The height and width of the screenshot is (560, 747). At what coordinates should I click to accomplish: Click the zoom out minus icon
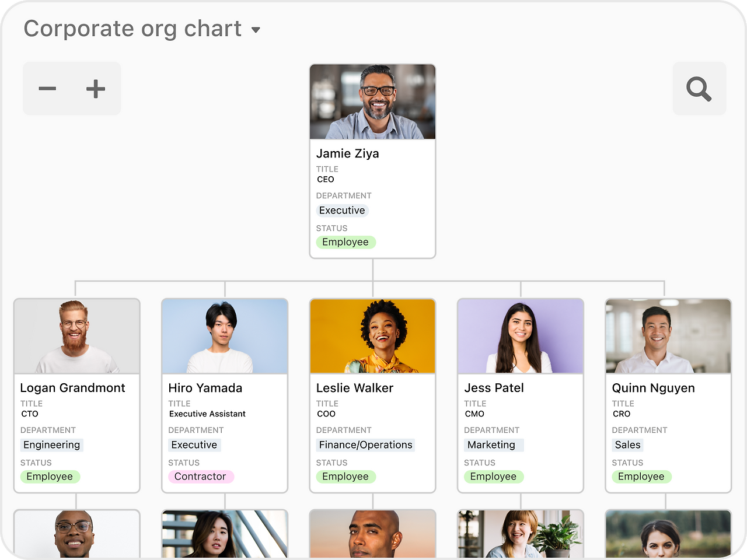[48, 89]
